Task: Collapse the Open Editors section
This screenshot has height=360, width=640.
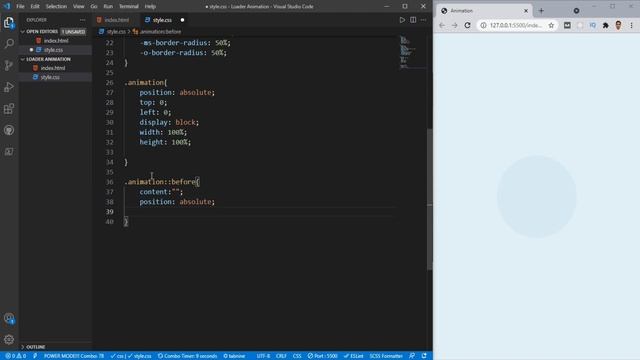Action: (22, 31)
